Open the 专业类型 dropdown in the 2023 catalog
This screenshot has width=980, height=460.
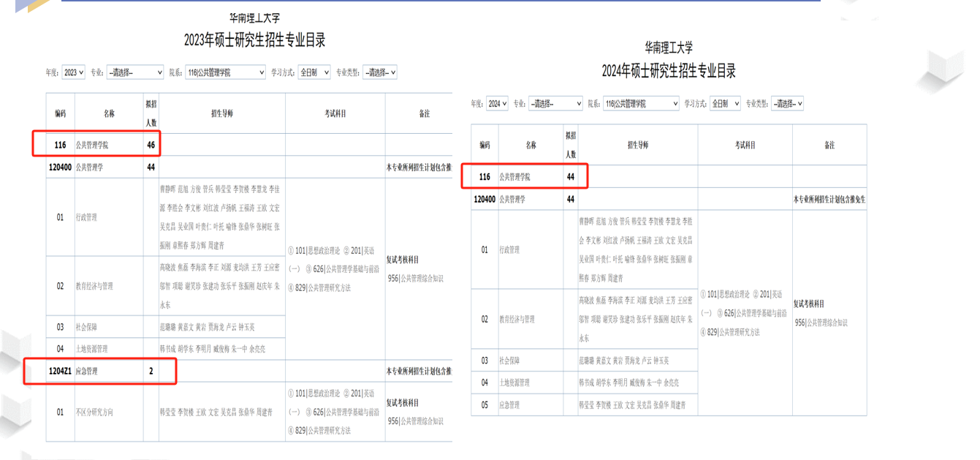(x=380, y=72)
